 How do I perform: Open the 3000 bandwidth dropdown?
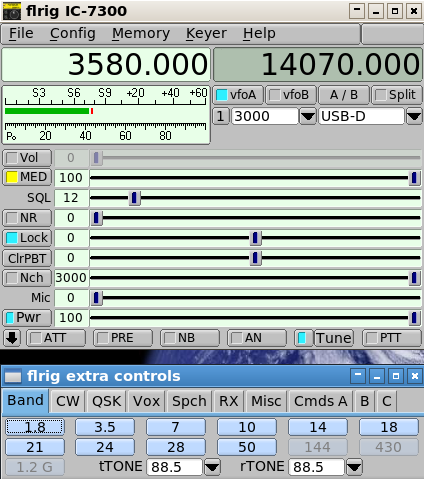308,116
